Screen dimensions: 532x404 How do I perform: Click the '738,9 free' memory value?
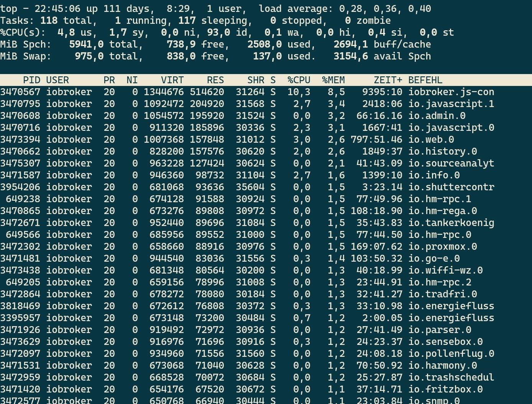point(195,45)
